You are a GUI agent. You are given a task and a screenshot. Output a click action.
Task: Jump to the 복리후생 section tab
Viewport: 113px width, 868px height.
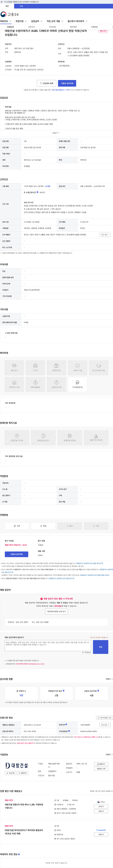(x=73, y=27)
